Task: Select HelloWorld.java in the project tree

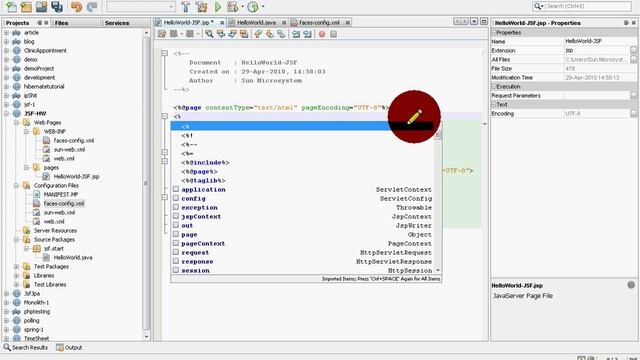Action: click(73, 258)
